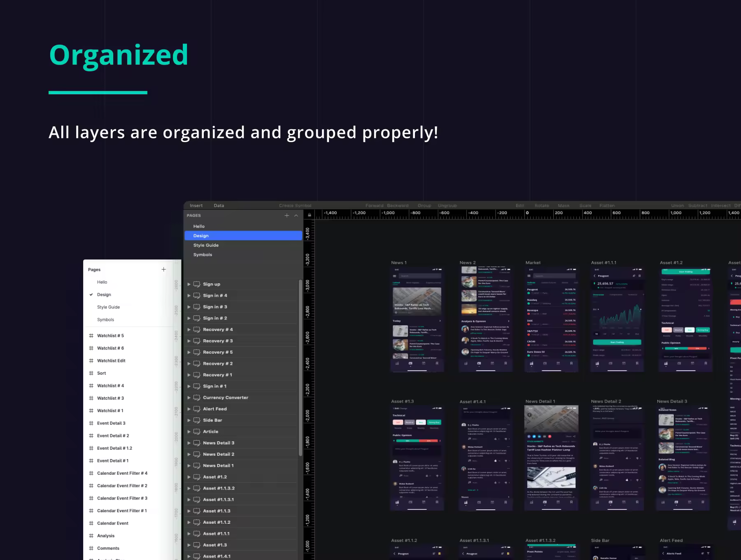This screenshot has width=741, height=560.
Task: Select the checked Design page in the light panel
Action: (x=104, y=295)
